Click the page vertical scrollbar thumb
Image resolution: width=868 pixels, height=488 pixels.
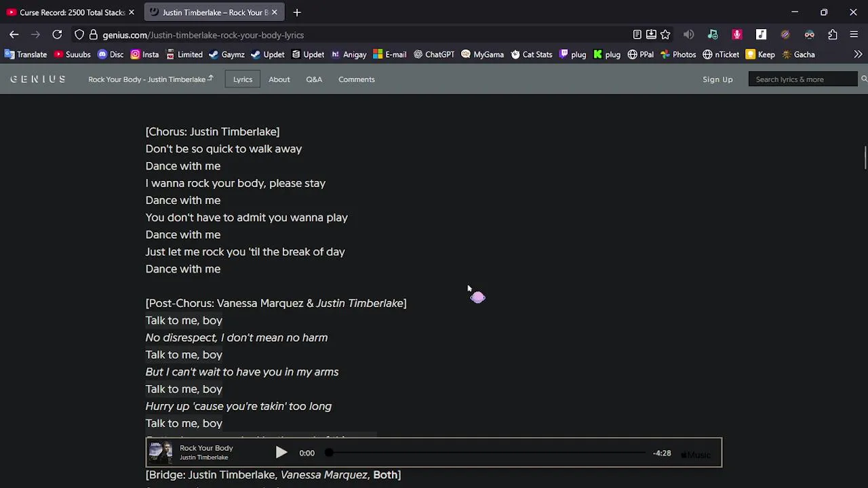[865, 157]
